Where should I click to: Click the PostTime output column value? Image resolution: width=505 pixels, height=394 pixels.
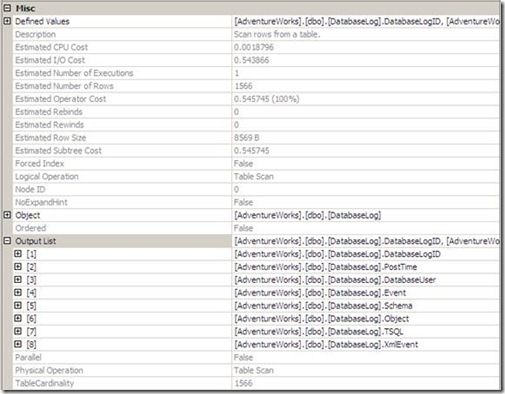click(x=325, y=267)
